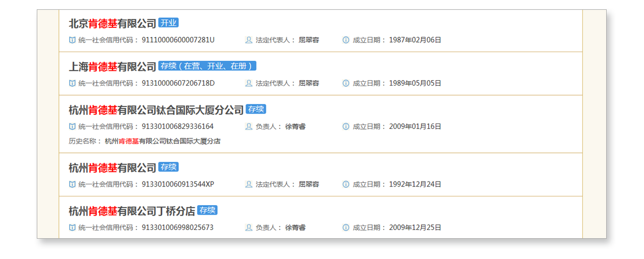Click person icon in 丁桥分店 row
This screenshot has height=259, width=644.
(249, 227)
